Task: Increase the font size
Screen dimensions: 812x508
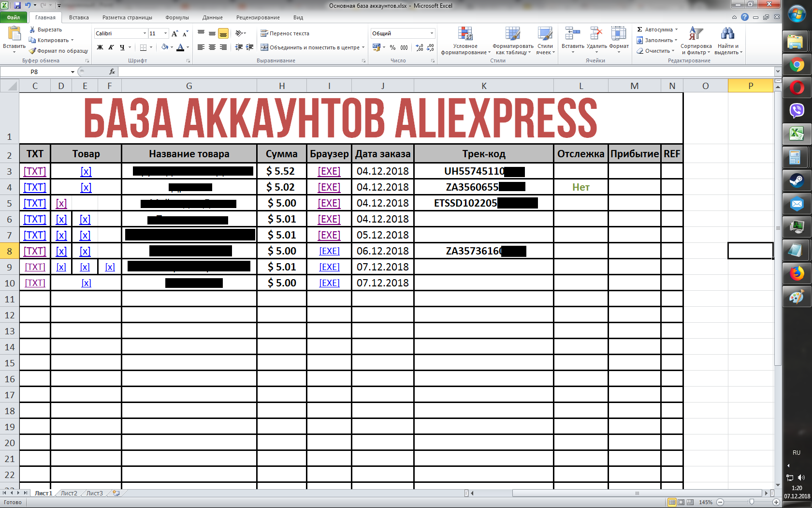Action: point(174,33)
